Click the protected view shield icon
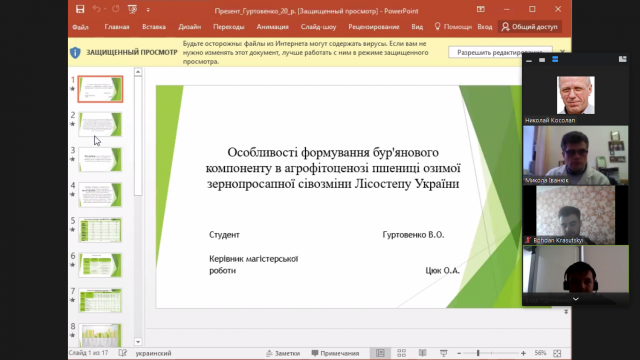Viewport: 640px width, 360px height. point(76,53)
